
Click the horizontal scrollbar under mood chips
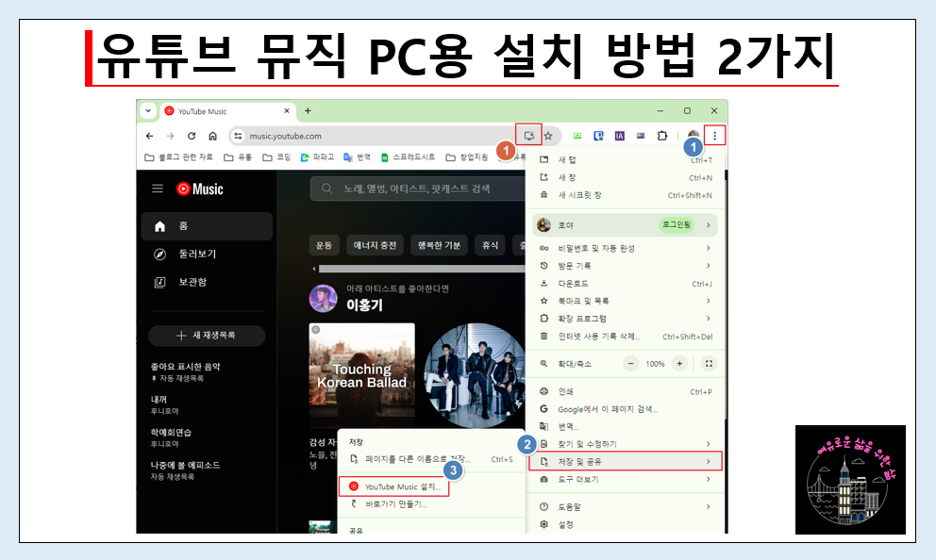pyautogui.click(x=421, y=269)
